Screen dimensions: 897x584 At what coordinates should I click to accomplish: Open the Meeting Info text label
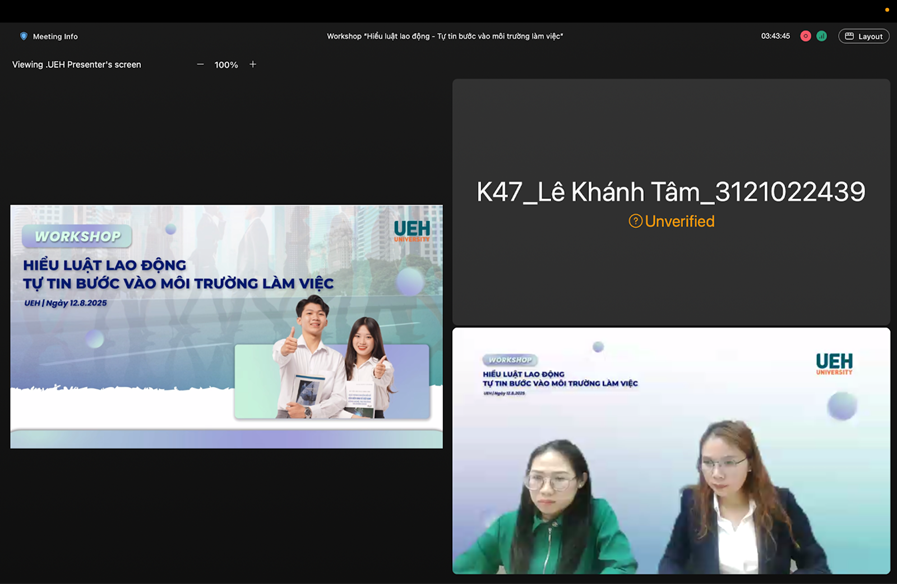(x=55, y=36)
